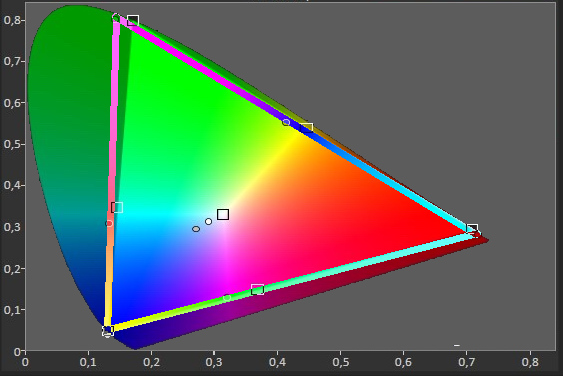Select the yellow secondary square target marker

point(306,128)
